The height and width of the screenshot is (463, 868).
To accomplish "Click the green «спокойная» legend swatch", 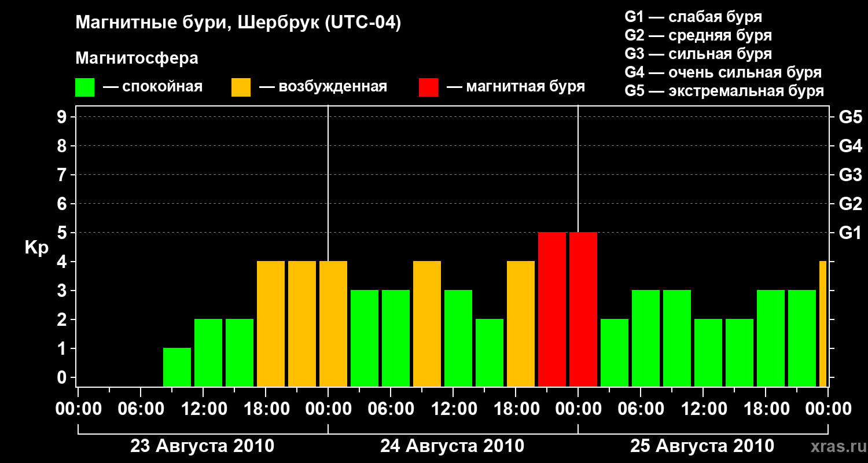I will click(x=84, y=87).
